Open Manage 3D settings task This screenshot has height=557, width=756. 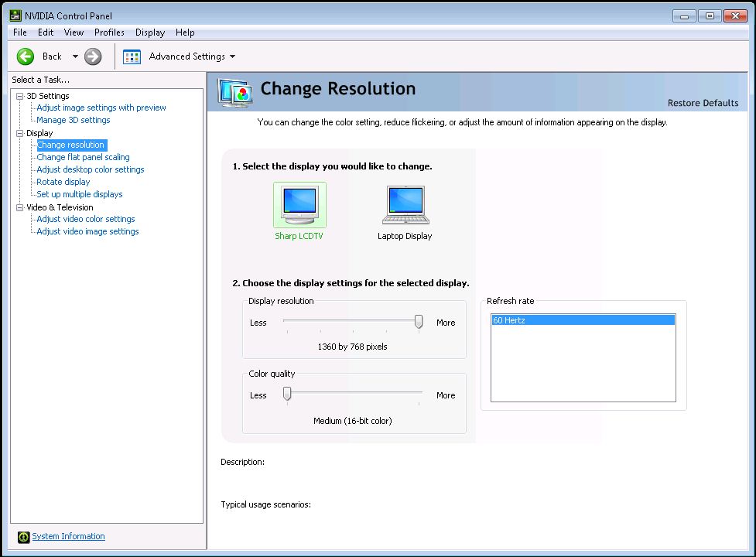pos(74,120)
